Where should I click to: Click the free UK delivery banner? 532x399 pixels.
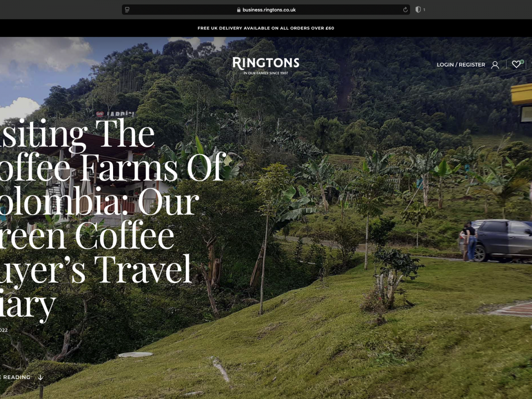(266, 28)
